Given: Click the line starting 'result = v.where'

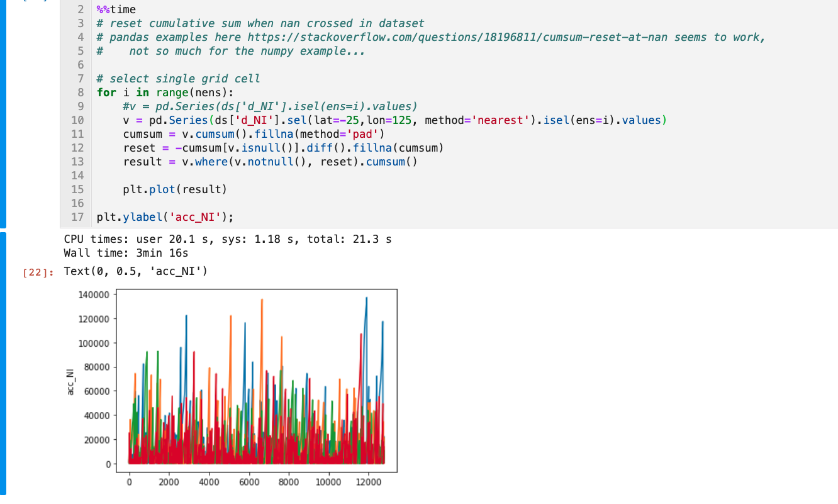Looking at the screenshot, I should (x=271, y=162).
